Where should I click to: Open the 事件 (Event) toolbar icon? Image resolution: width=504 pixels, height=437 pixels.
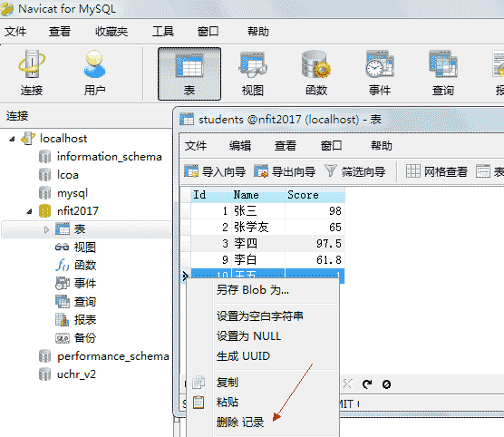click(x=380, y=73)
